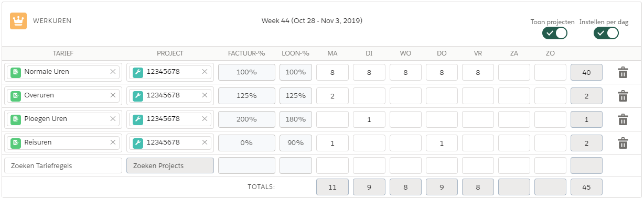Image resolution: width=644 pixels, height=199 pixels.
Task: Click the Monday hours field for Overuren
Action: pos(332,96)
